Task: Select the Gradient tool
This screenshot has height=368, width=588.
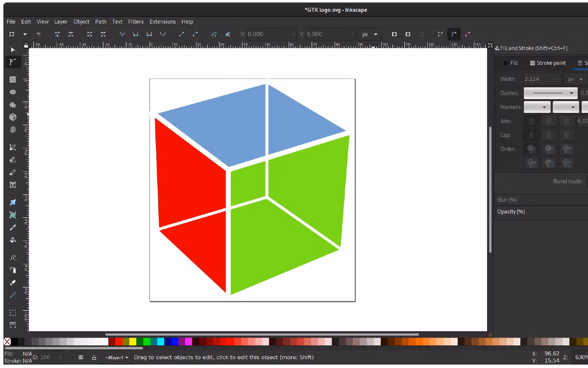Action: click(x=13, y=202)
